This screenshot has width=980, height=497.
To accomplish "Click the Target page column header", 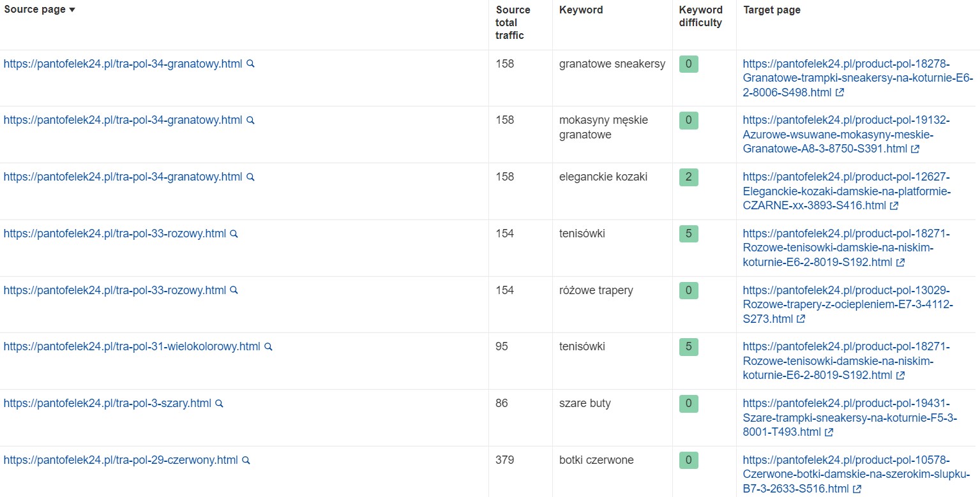I will point(772,10).
